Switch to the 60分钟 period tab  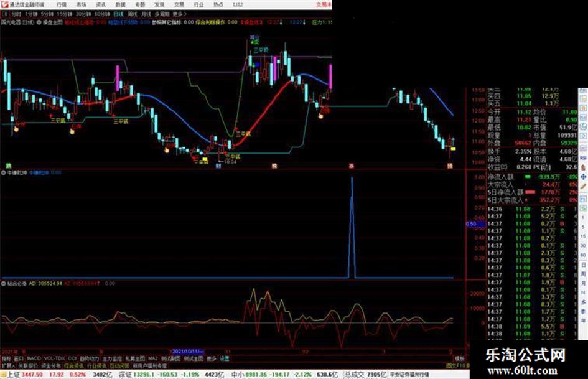pyautogui.click(x=102, y=14)
